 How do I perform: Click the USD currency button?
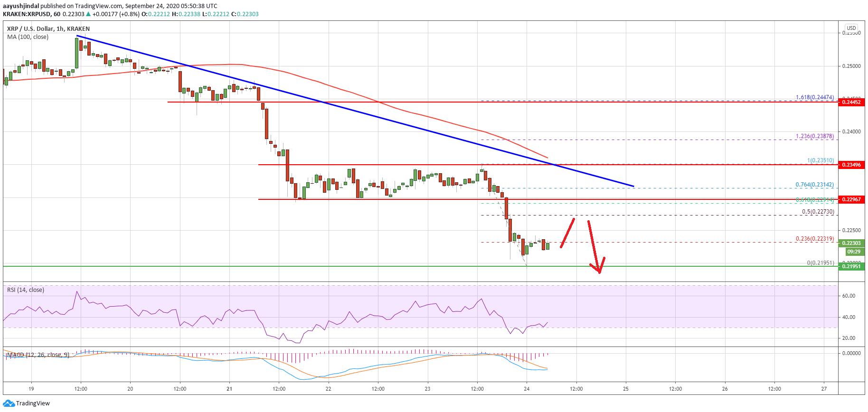(851, 28)
